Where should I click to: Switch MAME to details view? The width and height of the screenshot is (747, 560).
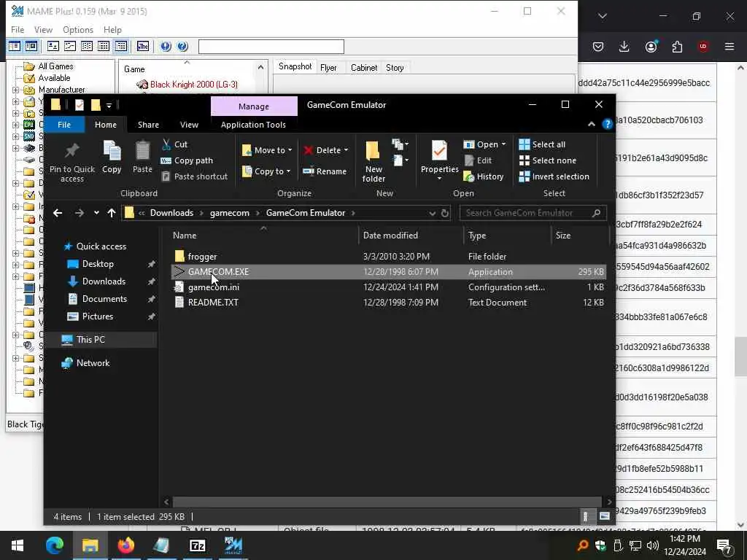pos(104,46)
